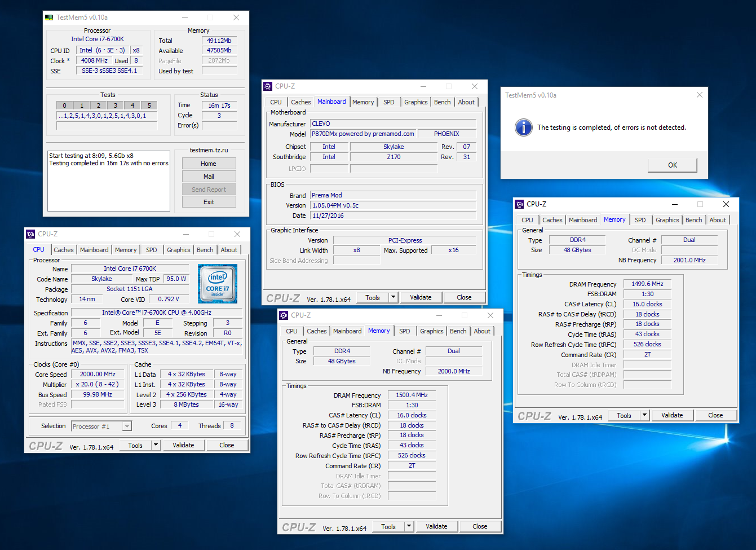Click the Multiplier x 20.0 value

[98, 384]
